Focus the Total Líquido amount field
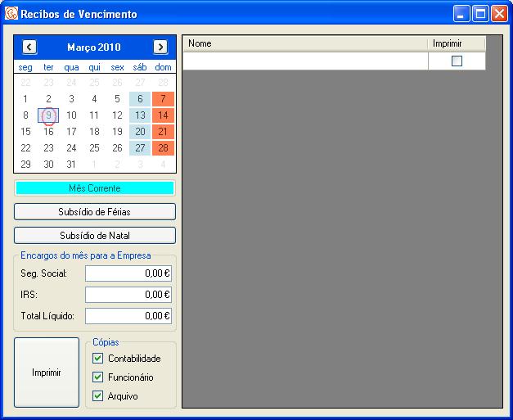 128,316
